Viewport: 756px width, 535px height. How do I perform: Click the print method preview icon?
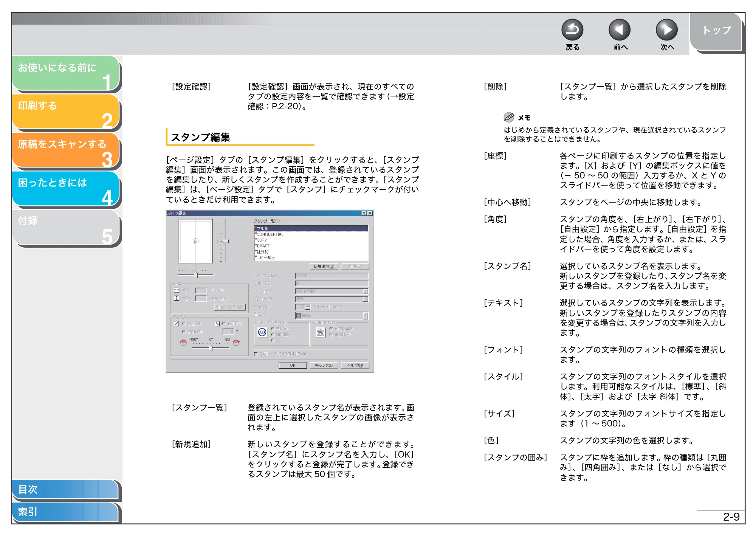point(321,332)
